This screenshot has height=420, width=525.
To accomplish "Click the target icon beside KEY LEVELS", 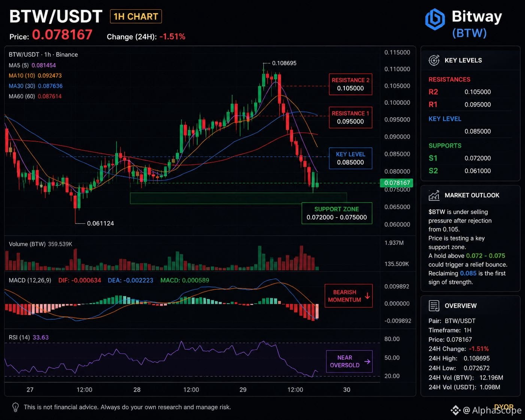I will [434, 60].
